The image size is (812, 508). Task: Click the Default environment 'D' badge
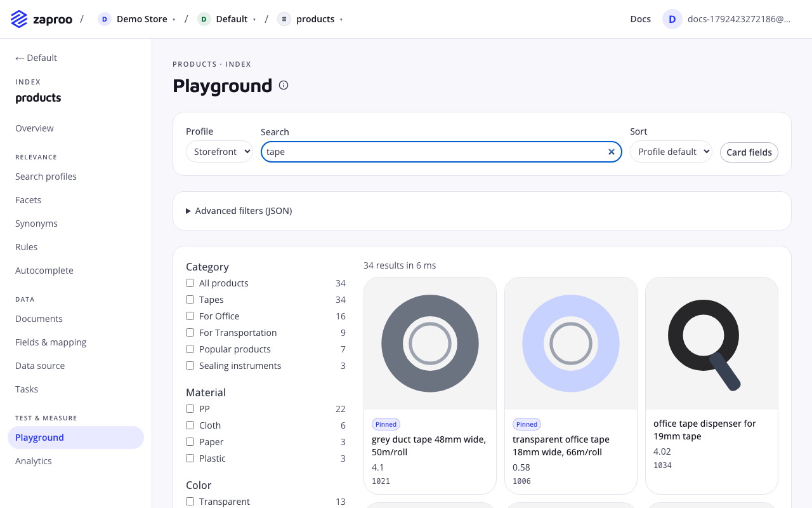tap(204, 19)
